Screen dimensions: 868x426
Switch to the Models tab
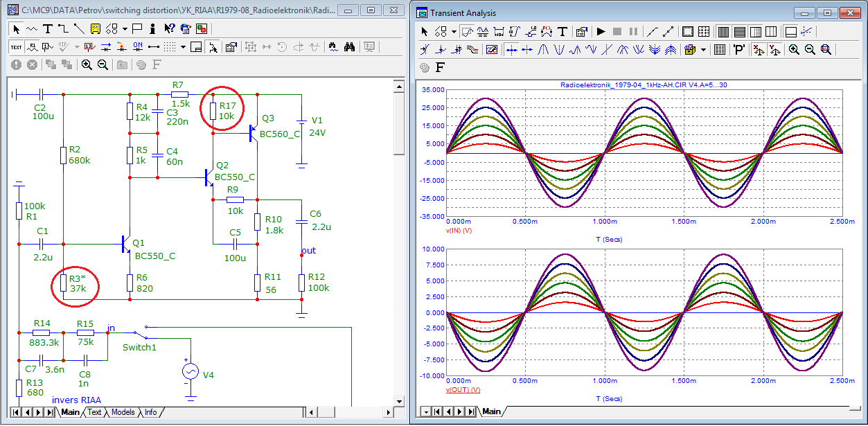[x=123, y=412]
